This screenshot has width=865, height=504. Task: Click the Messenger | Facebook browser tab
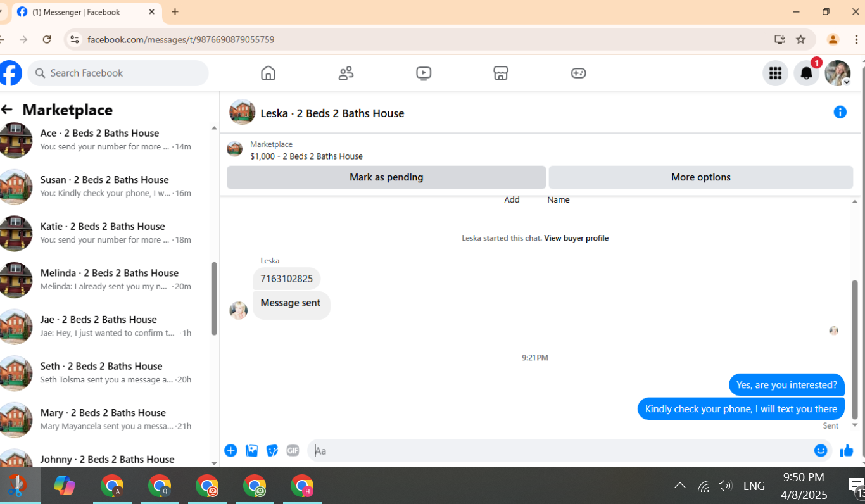87,12
